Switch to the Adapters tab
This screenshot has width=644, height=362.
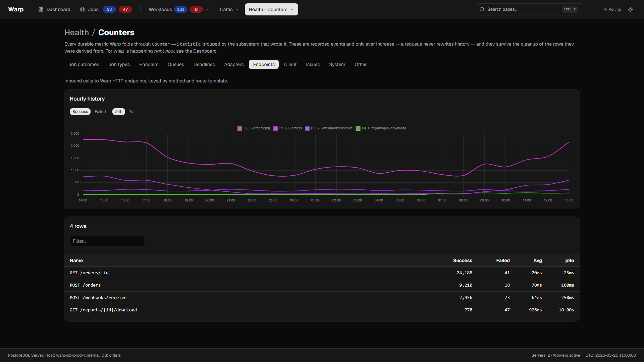[234, 64]
